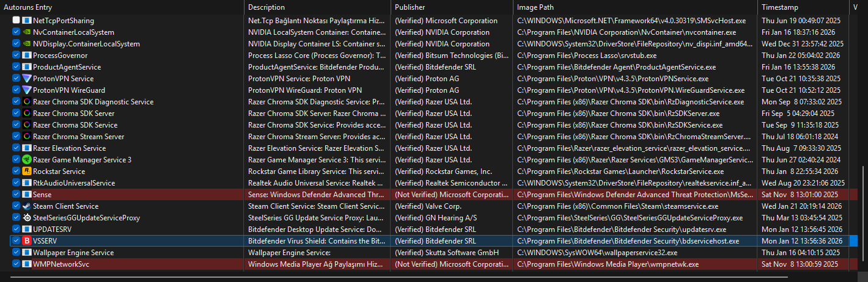This screenshot has width=868, height=282.
Task: Click the red Bitdefender icon next to VSSERV
Action: [26, 241]
